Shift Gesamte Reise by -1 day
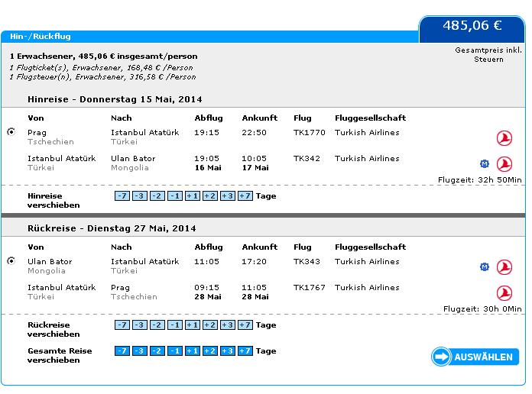 [x=175, y=351]
